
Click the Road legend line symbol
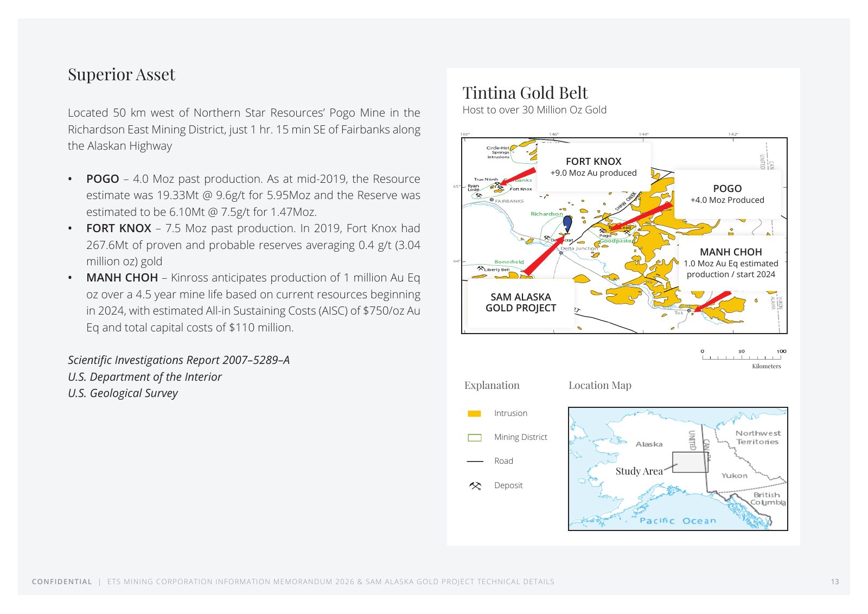475,461
